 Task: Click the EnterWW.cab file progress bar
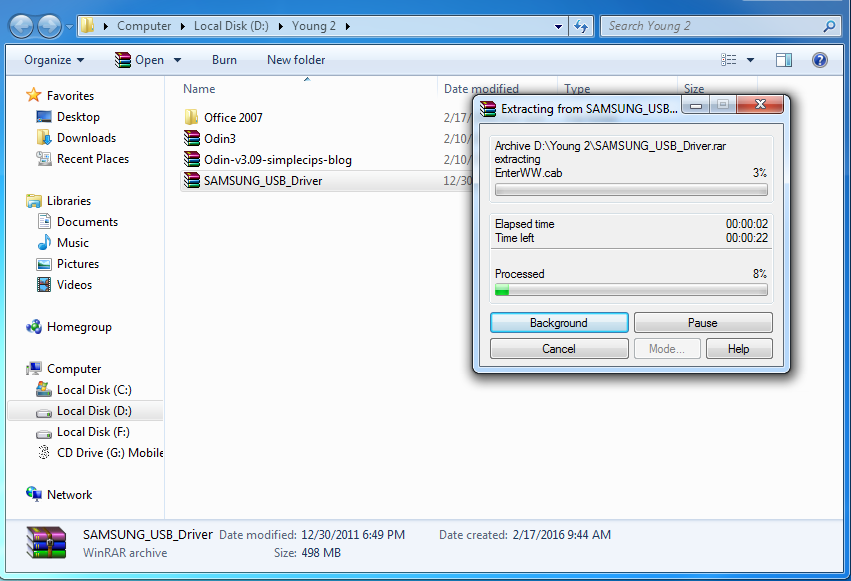pyautogui.click(x=631, y=189)
